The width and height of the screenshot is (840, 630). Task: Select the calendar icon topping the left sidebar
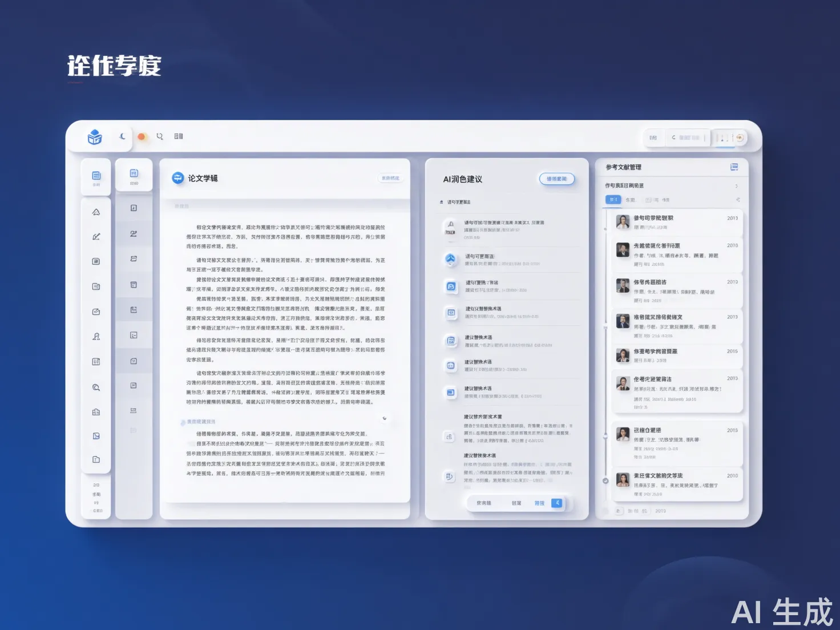pos(96,176)
